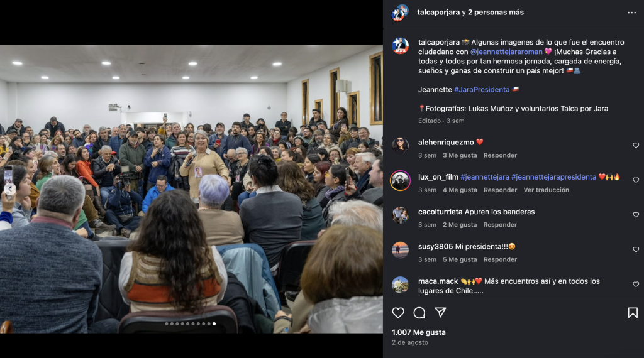Image resolution: width=644 pixels, height=358 pixels.
Task: Show translation for the lux_on_film comment
Action: coord(547,190)
